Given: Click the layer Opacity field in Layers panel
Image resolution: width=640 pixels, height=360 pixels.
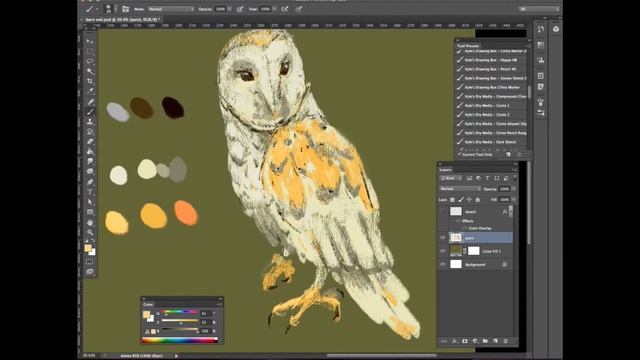Looking at the screenshot, I should click(504, 189).
